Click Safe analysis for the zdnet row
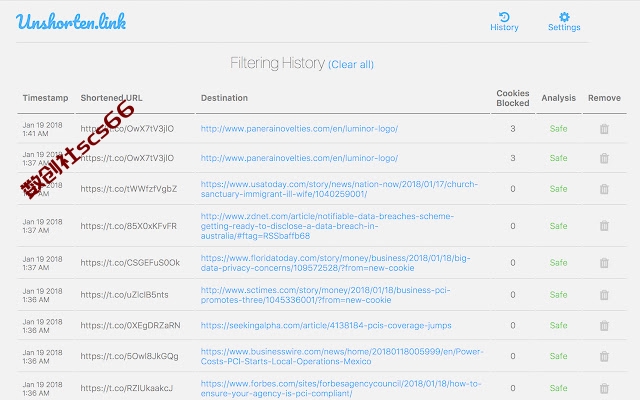Screen dimensions: 640x400 (558, 226)
